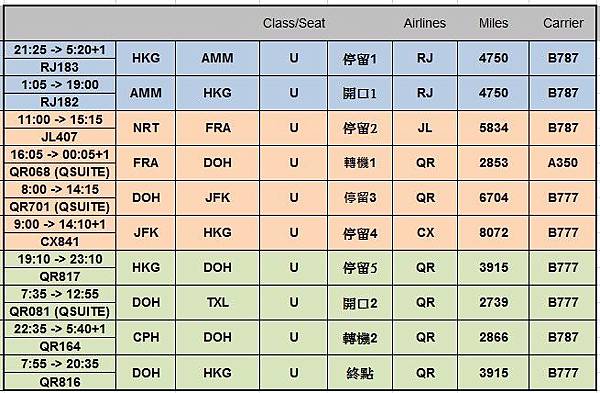Click the 5834 miles cell
The image size is (600, 393).
(494, 128)
